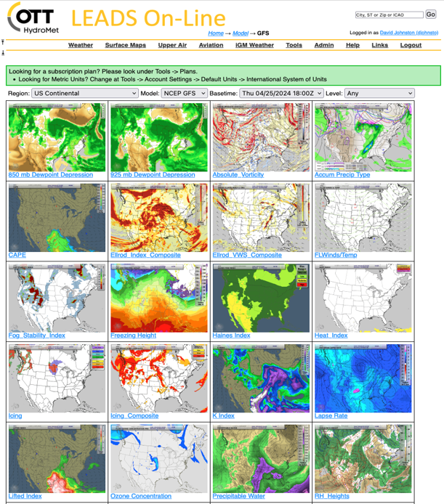
Task: Click the Accum Precip Type link
Action: (x=342, y=175)
